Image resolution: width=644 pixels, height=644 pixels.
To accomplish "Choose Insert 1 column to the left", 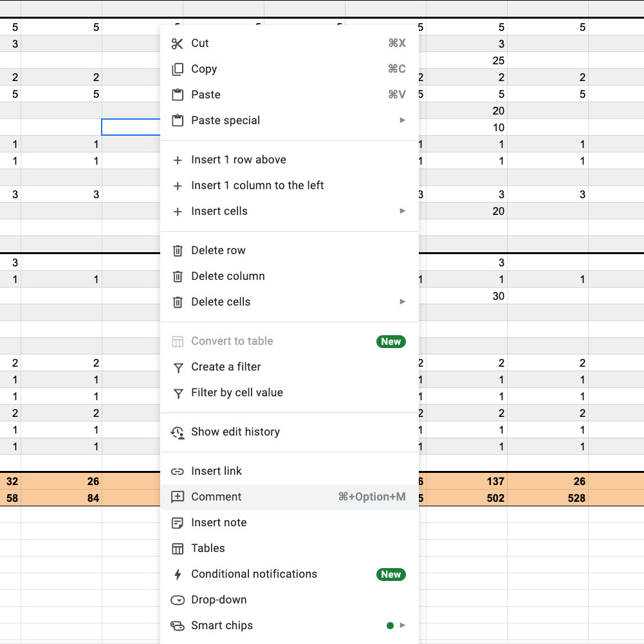I will click(257, 185).
